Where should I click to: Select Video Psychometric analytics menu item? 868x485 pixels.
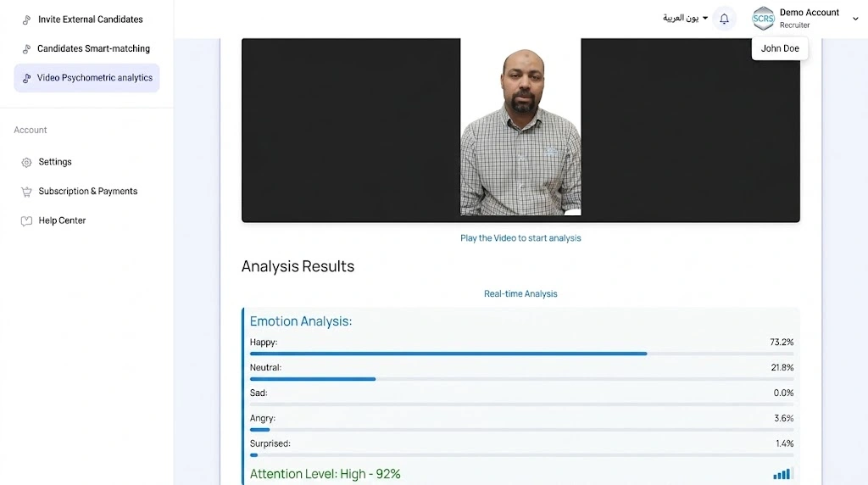click(x=87, y=78)
